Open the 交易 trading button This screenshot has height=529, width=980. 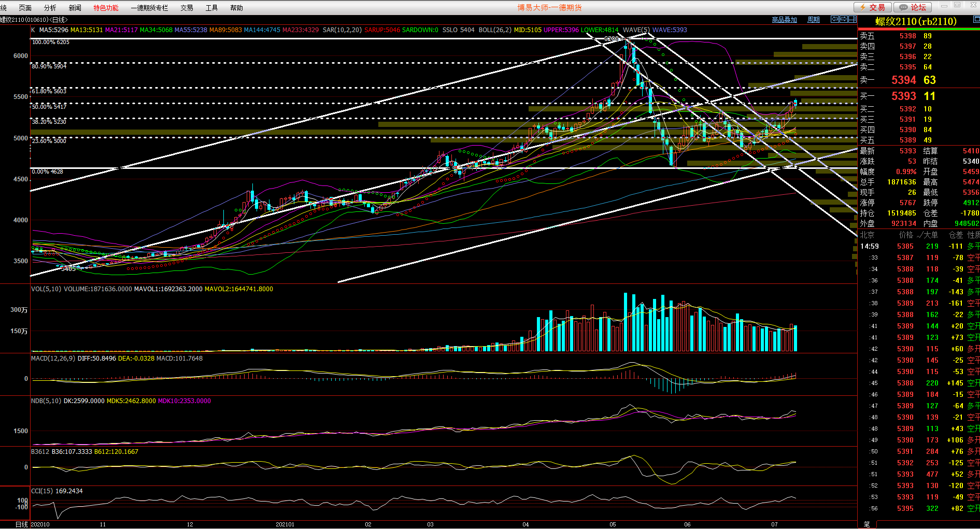873,7
